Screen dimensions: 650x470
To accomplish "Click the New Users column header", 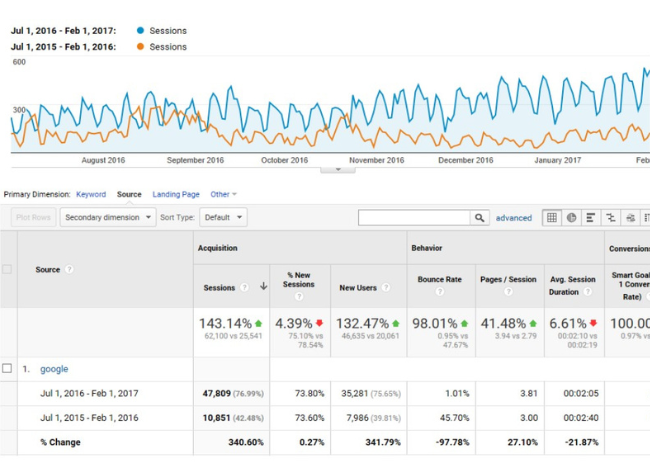I will [x=358, y=288].
